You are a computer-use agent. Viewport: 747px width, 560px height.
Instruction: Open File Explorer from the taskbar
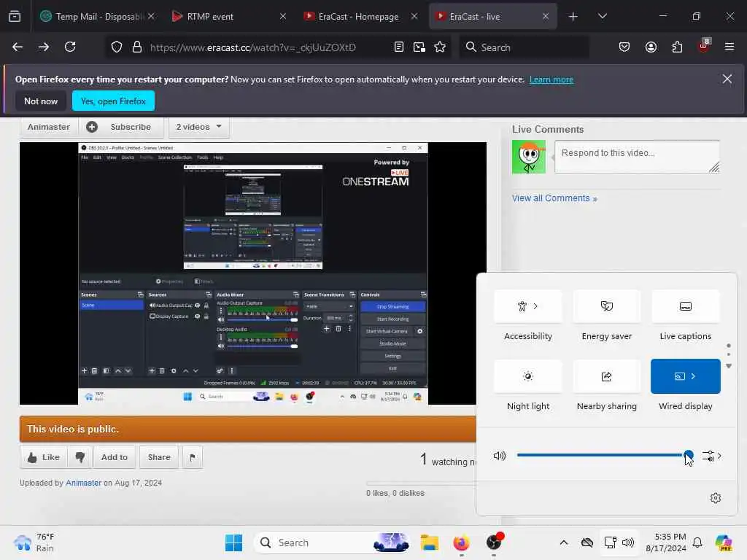[x=429, y=542]
